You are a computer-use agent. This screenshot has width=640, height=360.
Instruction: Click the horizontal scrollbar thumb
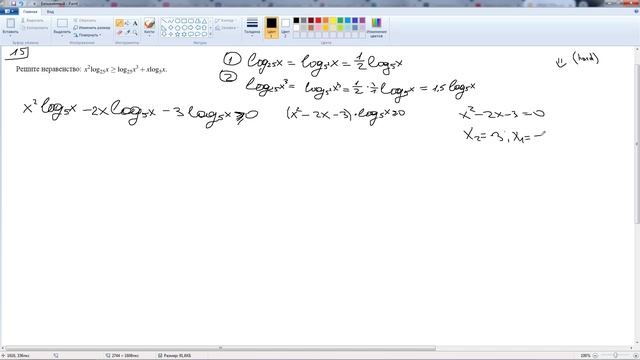pos(220,348)
